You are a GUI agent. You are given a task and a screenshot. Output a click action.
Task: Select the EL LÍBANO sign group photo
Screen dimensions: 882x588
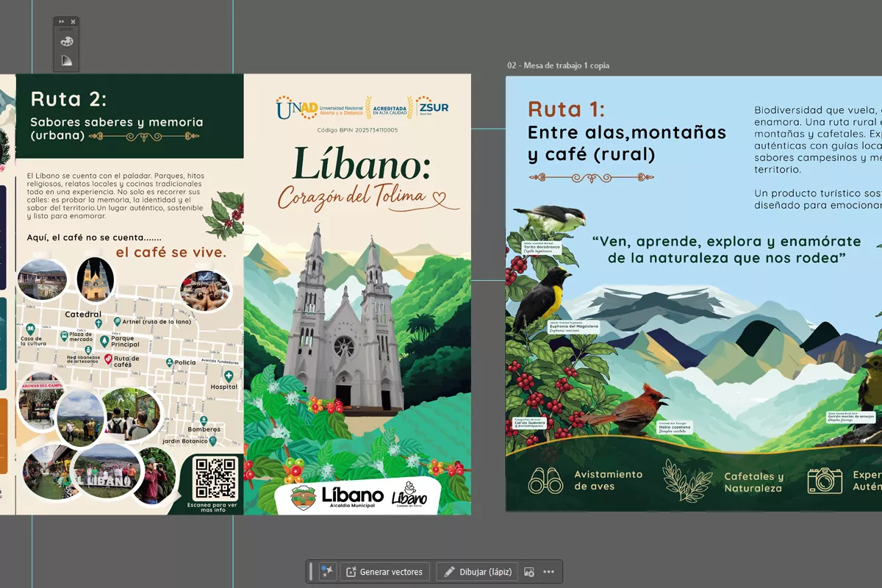tap(107, 470)
